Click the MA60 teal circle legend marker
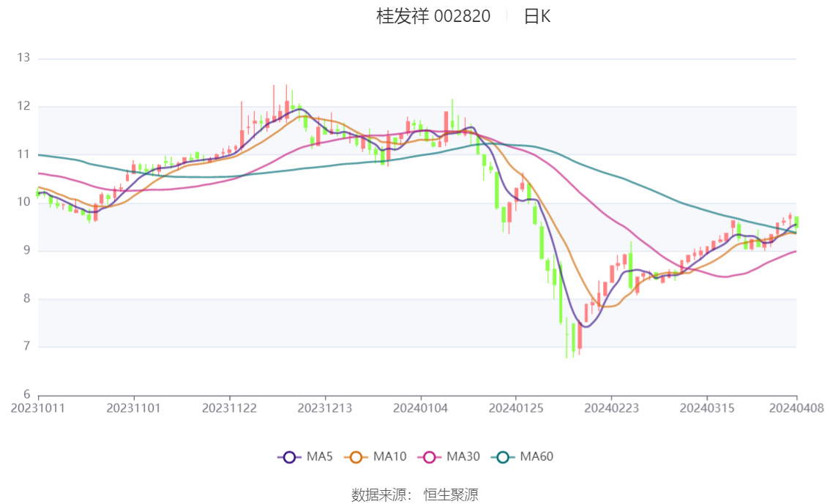The height and width of the screenshot is (504, 830). click(503, 457)
